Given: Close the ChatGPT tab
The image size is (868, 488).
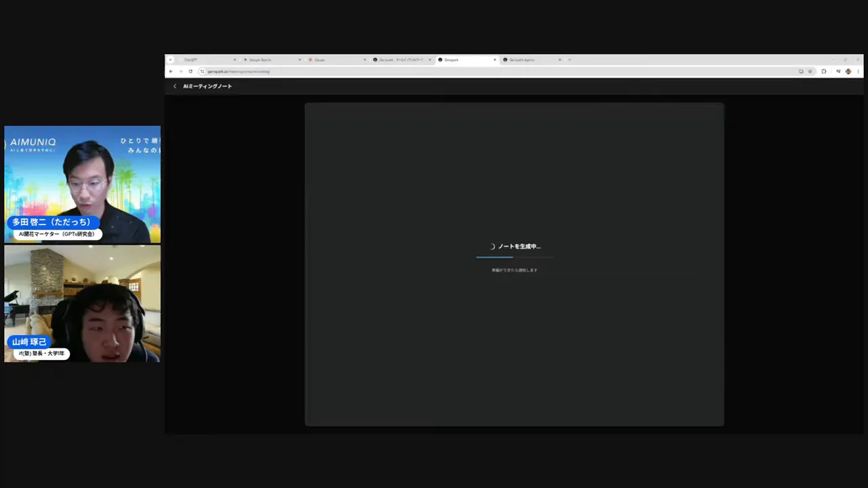Looking at the screenshot, I should click(235, 60).
